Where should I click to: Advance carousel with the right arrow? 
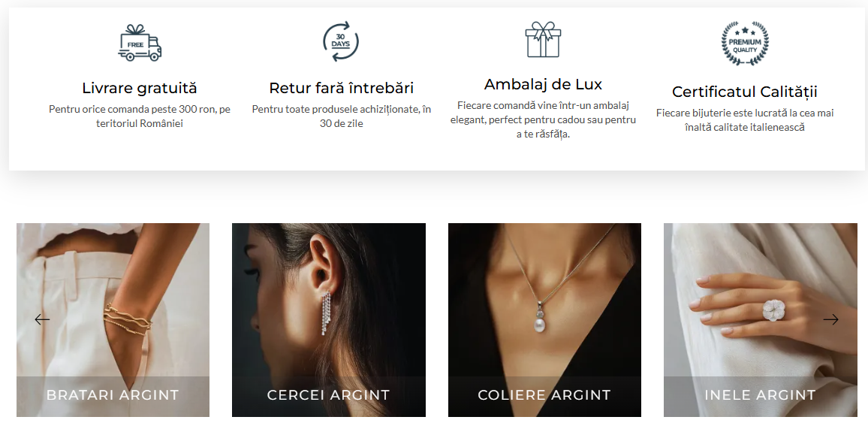[830, 319]
